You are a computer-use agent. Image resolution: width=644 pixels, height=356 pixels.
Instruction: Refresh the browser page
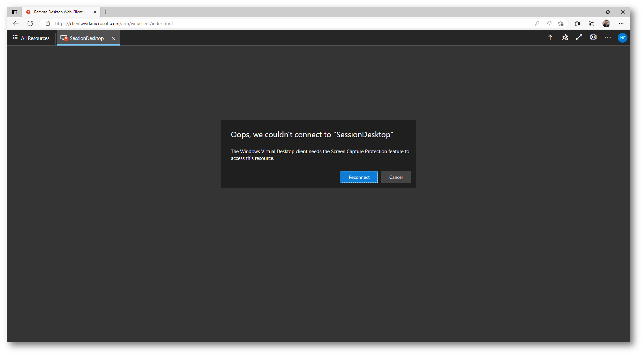click(x=30, y=23)
